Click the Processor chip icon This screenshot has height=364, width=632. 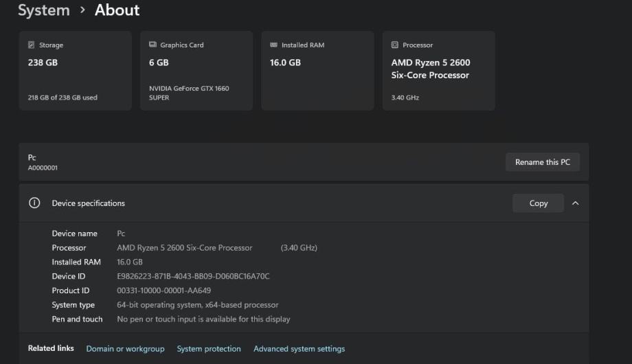(395, 45)
